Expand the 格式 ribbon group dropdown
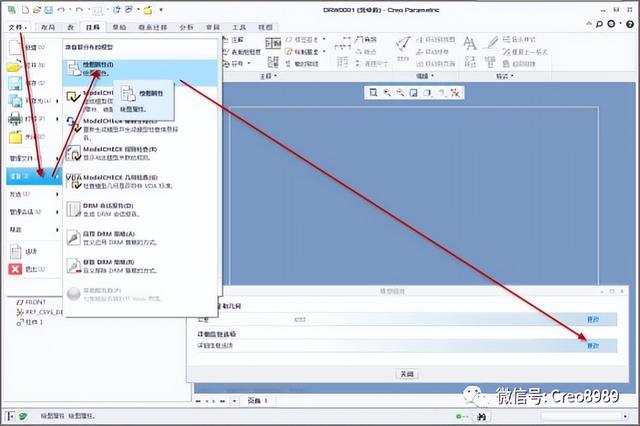Screen dimensions: 640x426 [x=504, y=76]
